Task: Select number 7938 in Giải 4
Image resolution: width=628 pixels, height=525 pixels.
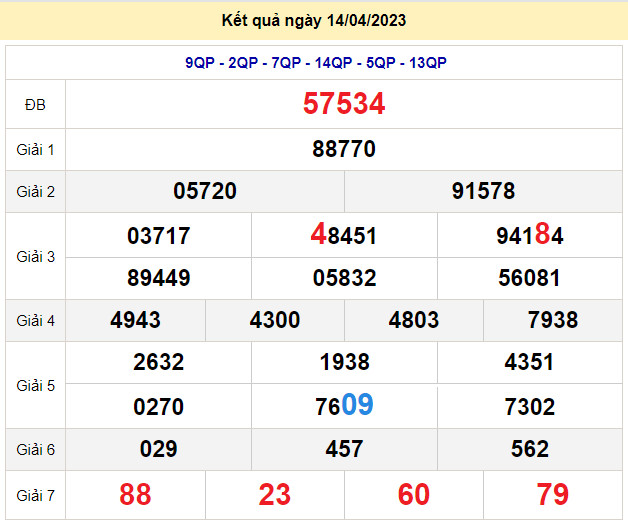Action: point(553,320)
